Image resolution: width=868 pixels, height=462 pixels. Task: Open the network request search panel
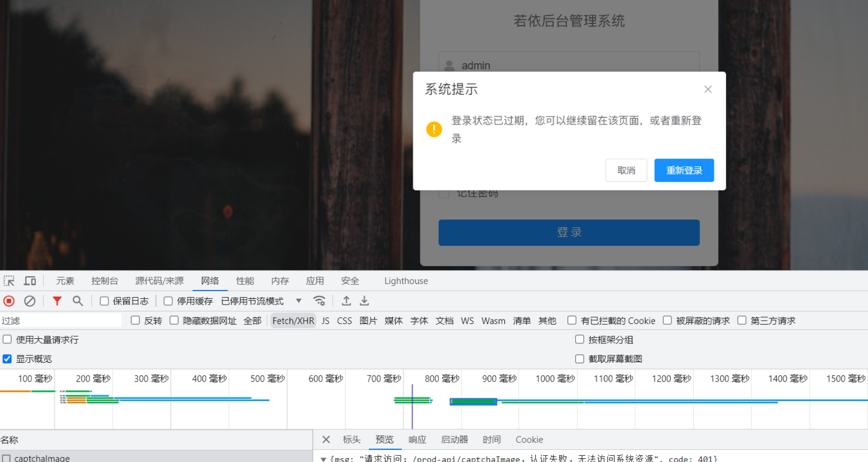[78, 301]
